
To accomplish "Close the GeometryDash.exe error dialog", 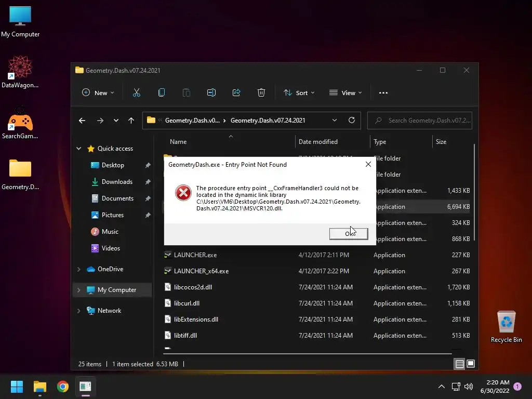I will (368, 164).
